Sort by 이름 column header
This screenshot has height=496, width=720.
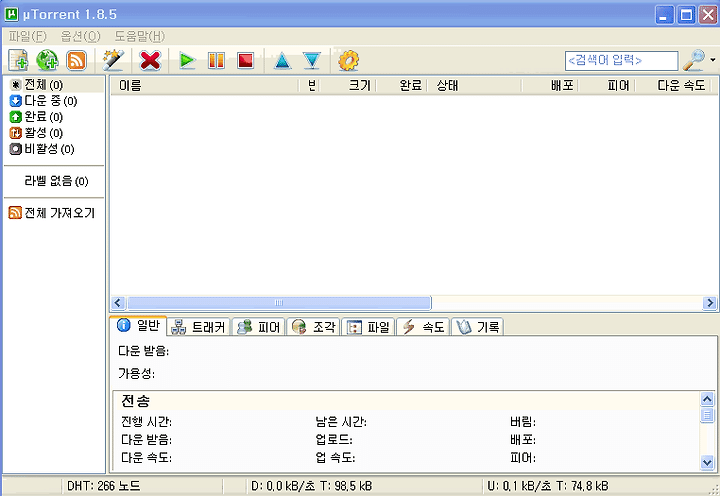click(x=204, y=85)
